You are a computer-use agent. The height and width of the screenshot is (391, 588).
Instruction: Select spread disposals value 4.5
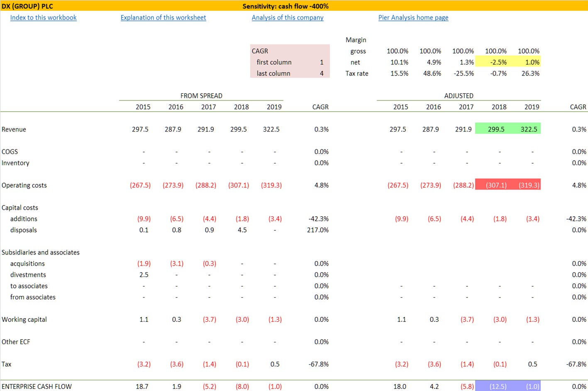(242, 230)
